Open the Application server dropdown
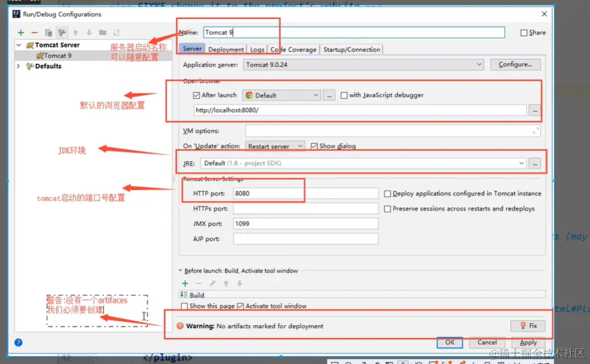This screenshot has height=364, width=590. (x=364, y=64)
